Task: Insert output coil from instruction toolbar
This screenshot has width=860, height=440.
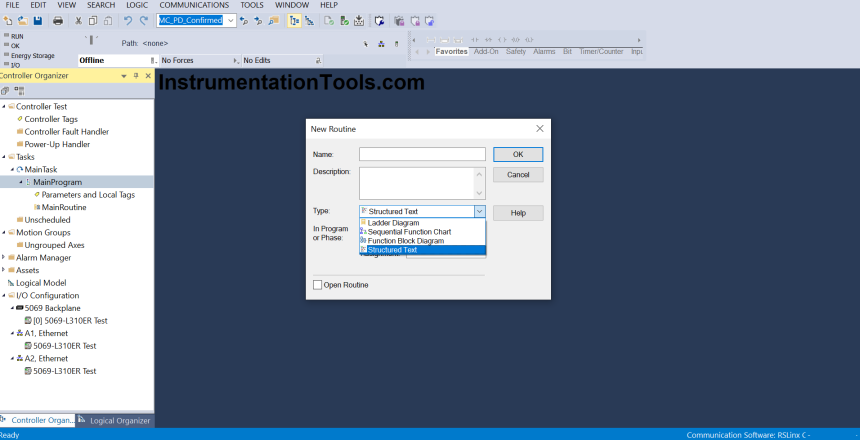Action: point(502,40)
